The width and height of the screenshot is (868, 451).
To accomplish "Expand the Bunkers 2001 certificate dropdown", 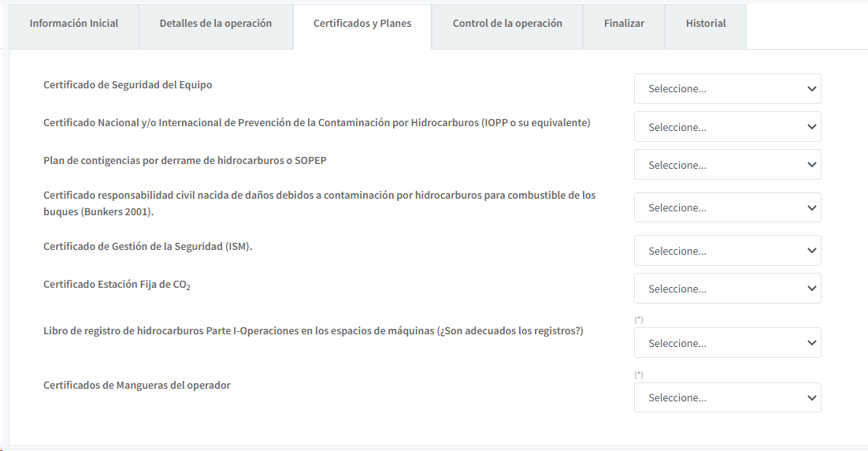I will (x=727, y=208).
